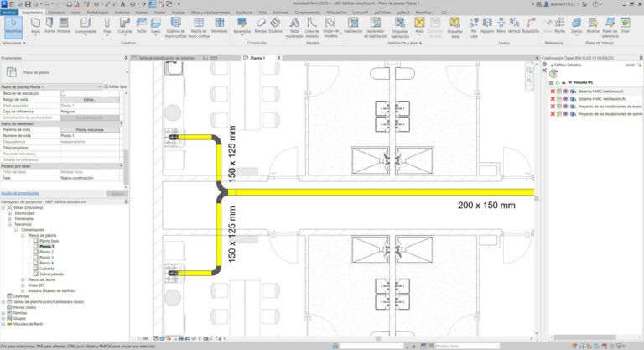Viewport: 644px width, 350px height.
Task: Click Sistema de muro cortina tool
Action: pyautogui.click(x=176, y=28)
